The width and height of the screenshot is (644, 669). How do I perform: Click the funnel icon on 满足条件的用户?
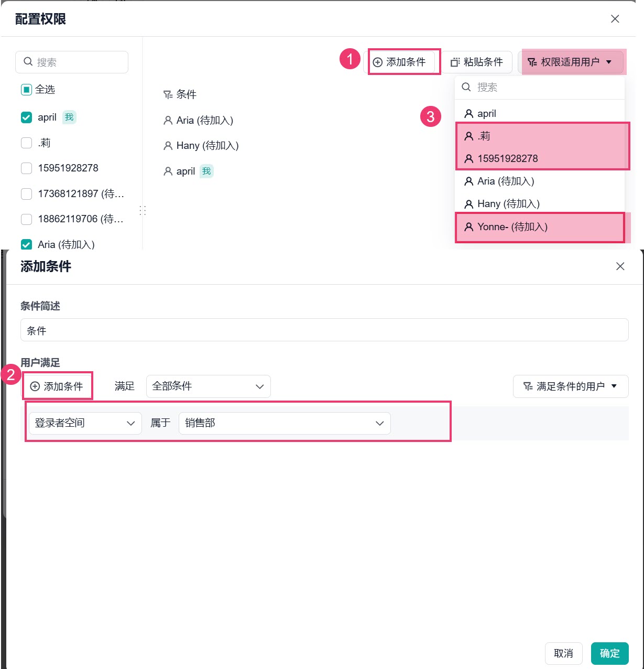click(528, 386)
